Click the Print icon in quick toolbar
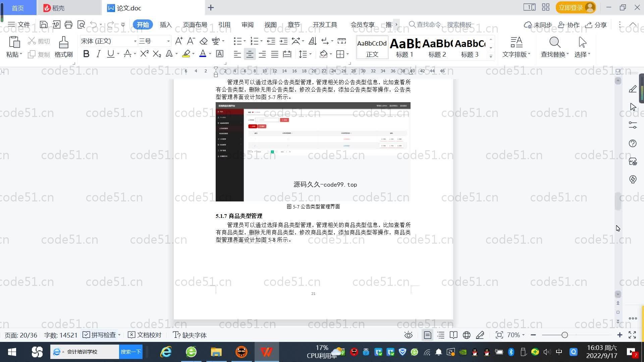The image size is (644, 362). pyautogui.click(x=68, y=24)
